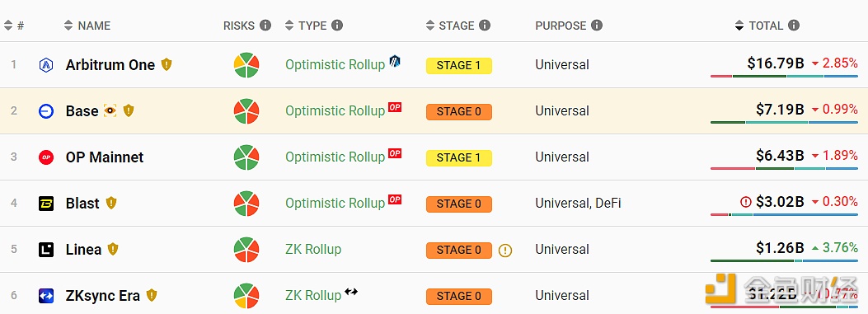Screen dimensions: 868x314
Task: Click the Base project logo icon
Action: click(x=46, y=111)
